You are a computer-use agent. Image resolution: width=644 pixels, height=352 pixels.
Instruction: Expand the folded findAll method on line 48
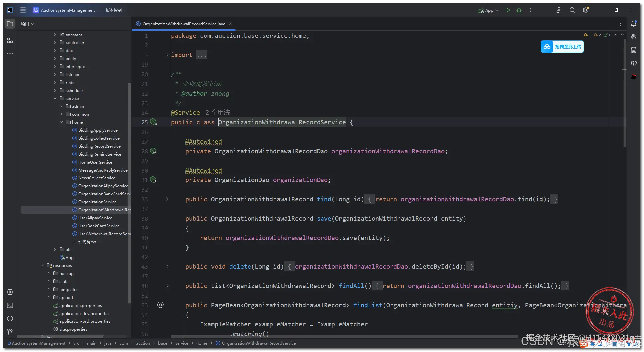167,286
